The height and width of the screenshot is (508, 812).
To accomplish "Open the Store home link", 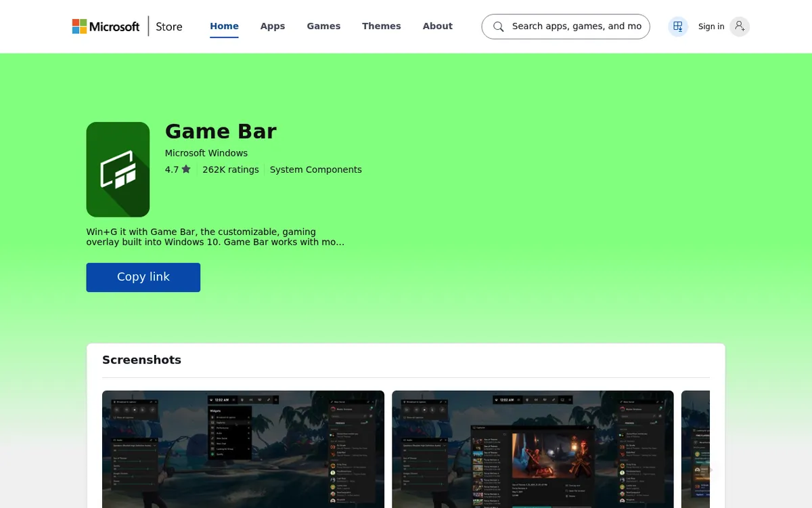I will pyautogui.click(x=169, y=26).
